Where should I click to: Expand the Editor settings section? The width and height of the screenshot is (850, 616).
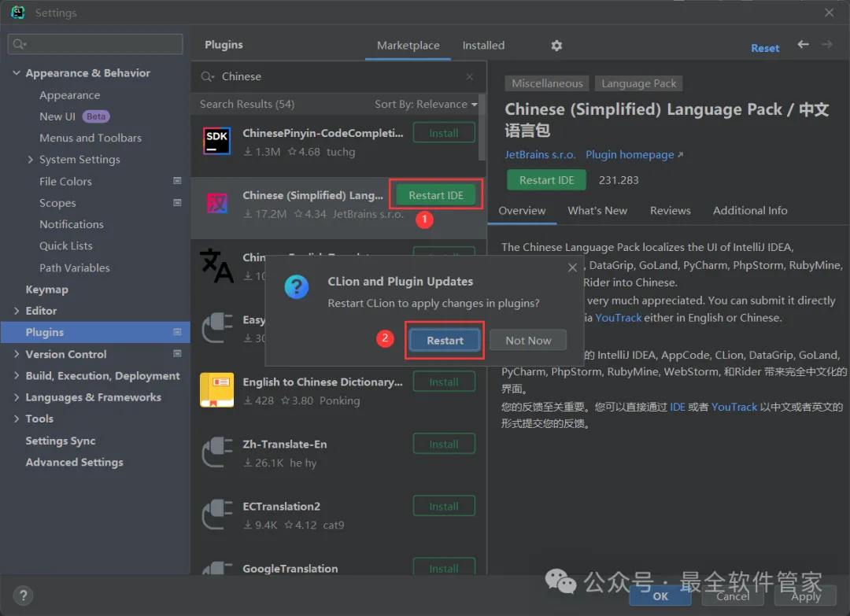[17, 311]
